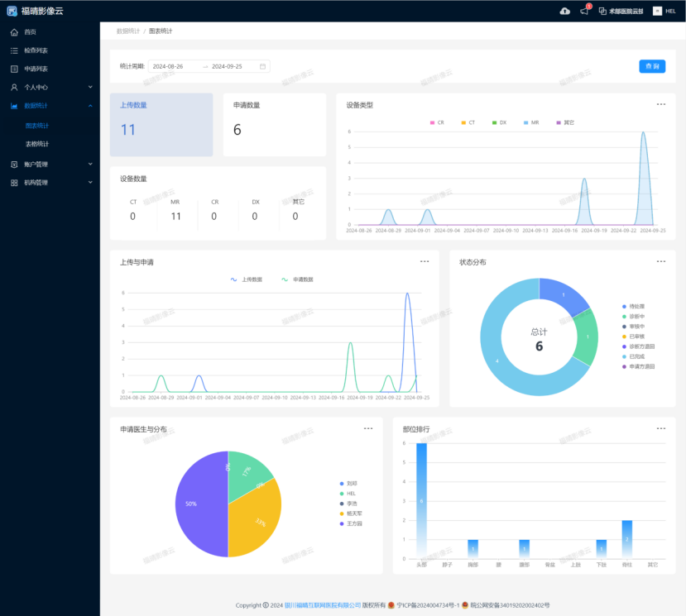Open 检查列表 via its list icon
The width and height of the screenshot is (686, 616).
pos(14,50)
